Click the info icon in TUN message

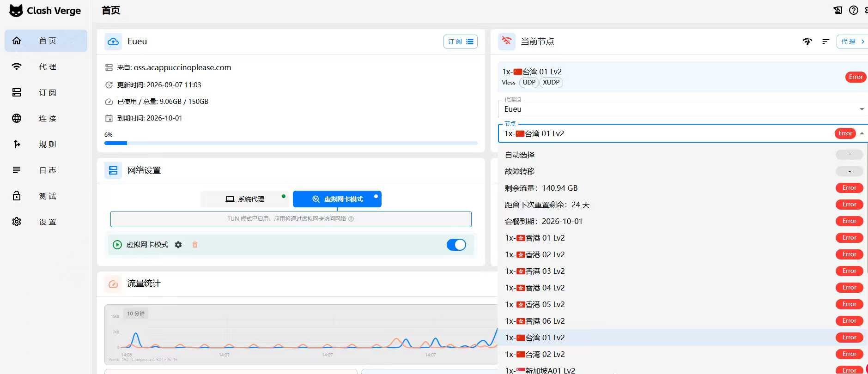pyautogui.click(x=351, y=219)
